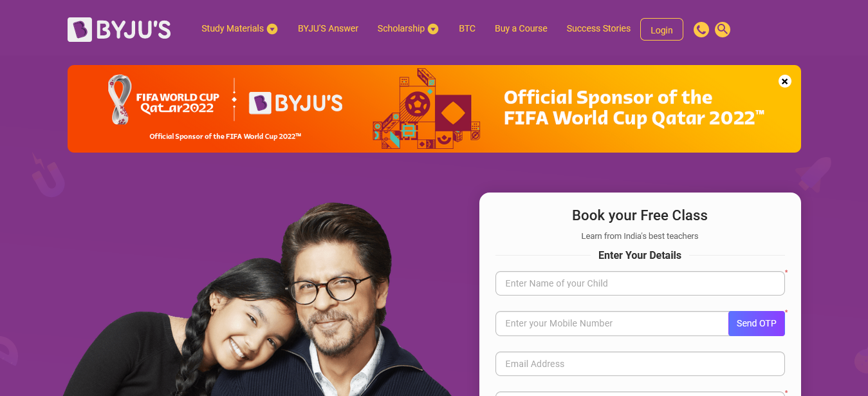Expand the Study Materials dropdown arrow

(x=272, y=29)
